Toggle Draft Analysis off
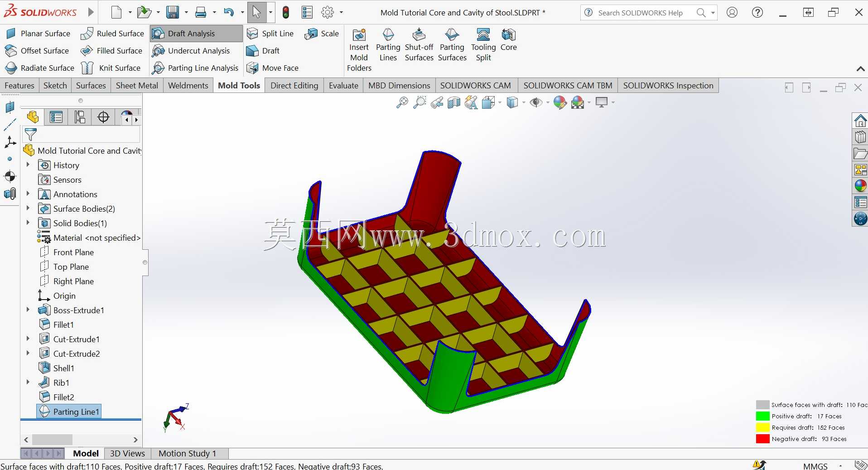The width and height of the screenshot is (868, 470). pyautogui.click(x=196, y=34)
